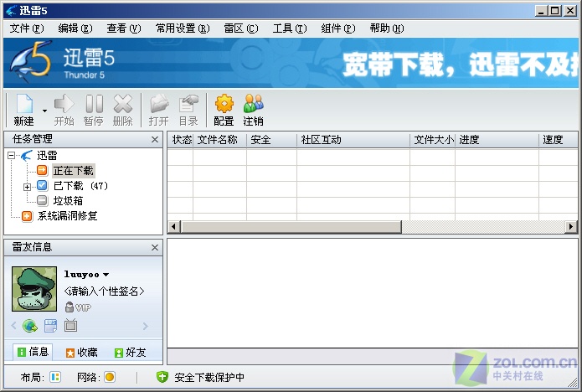Close the 任务管理 panel
The width and height of the screenshot is (582, 392).
(155, 140)
